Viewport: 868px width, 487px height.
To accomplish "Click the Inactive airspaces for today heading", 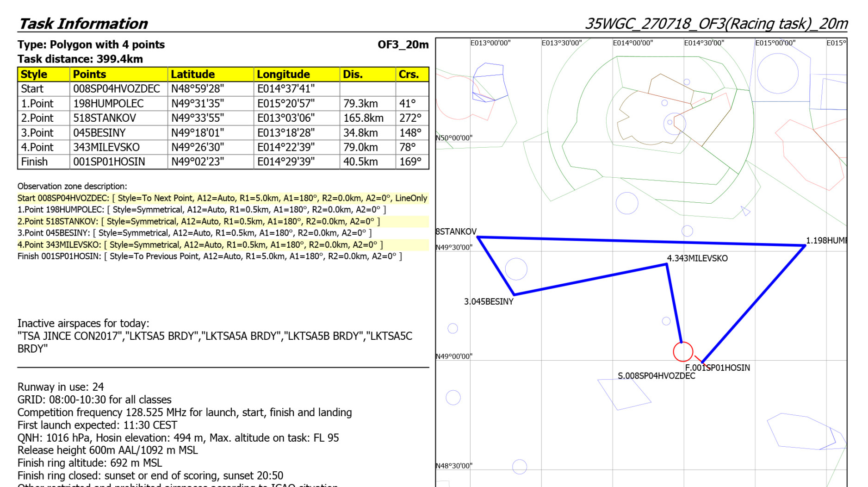I will click(x=83, y=324).
